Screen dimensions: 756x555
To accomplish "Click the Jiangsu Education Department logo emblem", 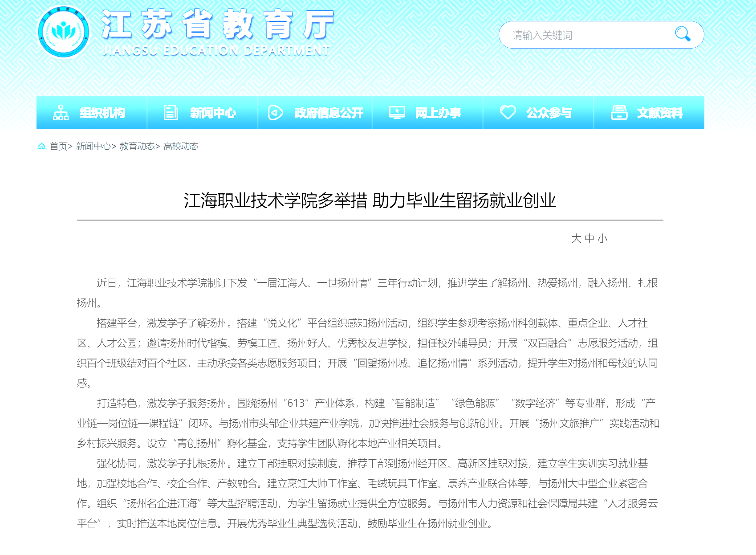I will [x=64, y=32].
